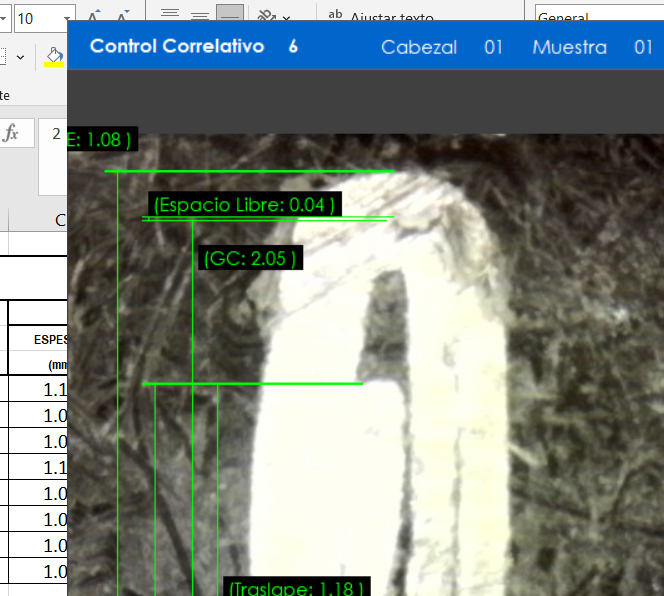Screen dimensions: 664x596
Task: Open the insert function fx button
Action: click(x=12, y=134)
